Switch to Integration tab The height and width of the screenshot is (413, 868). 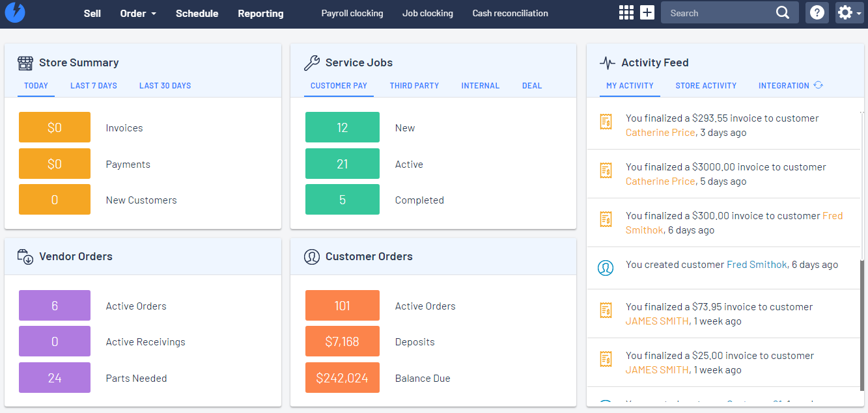click(784, 86)
